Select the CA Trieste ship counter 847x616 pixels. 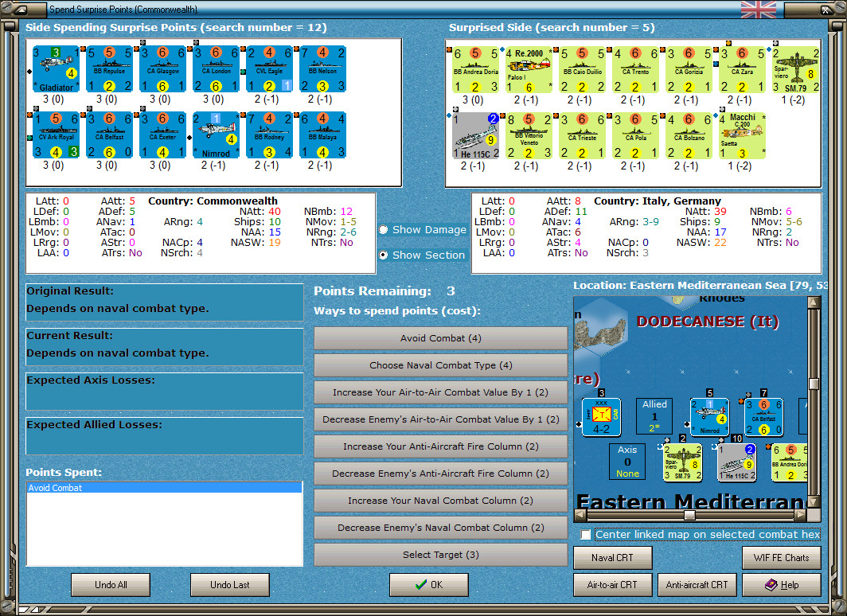click(x=583, y=136)
